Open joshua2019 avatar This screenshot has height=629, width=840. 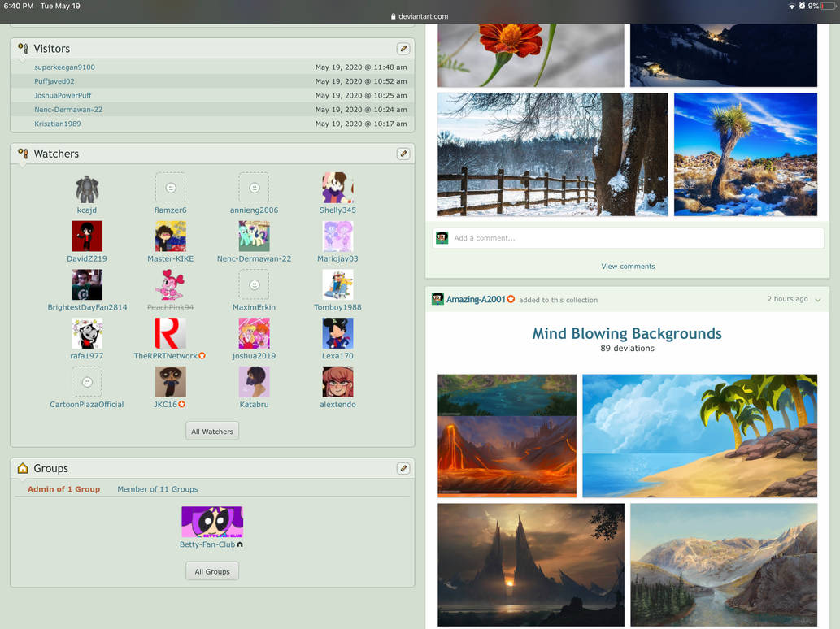click(254, 333)
